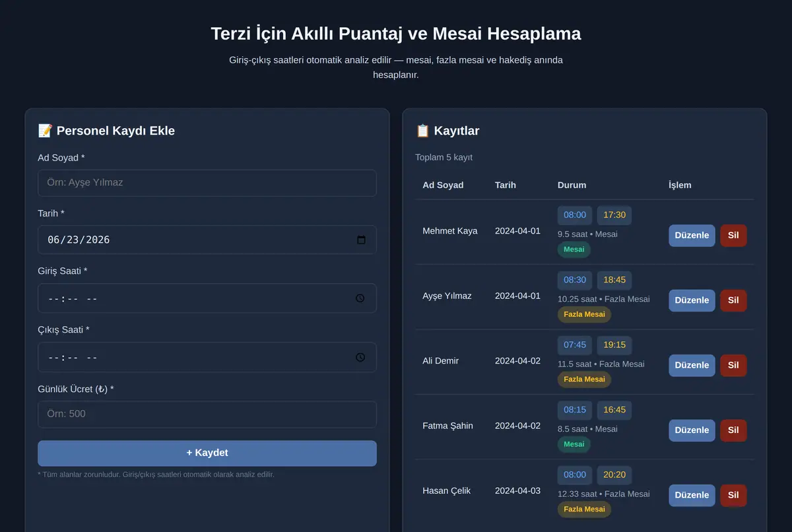
Task: Delete Ali Demir's record with Sil
Action: [x=733, y=366]
